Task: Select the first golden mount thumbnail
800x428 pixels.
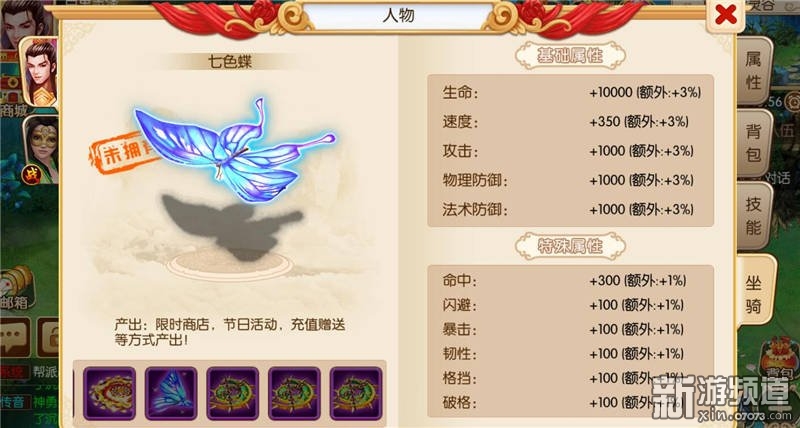Action: 110,393
